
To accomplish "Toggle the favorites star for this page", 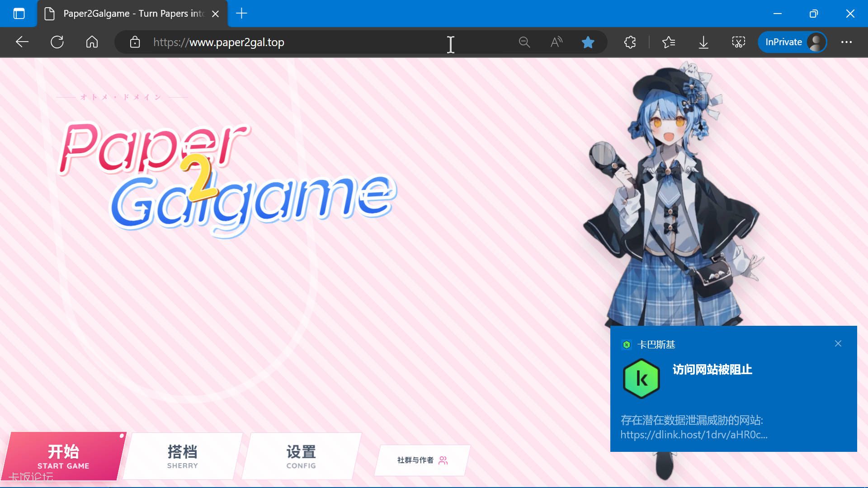I will [588, 42].
